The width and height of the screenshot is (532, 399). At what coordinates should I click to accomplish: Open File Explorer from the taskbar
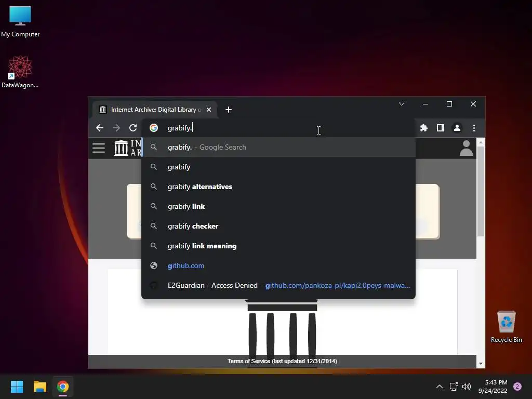(39, 387)
